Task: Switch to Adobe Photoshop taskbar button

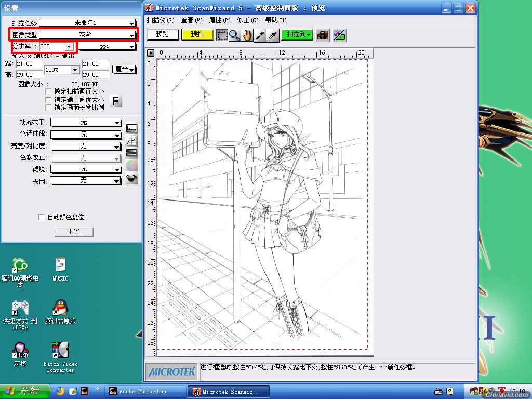Action: 145,392
